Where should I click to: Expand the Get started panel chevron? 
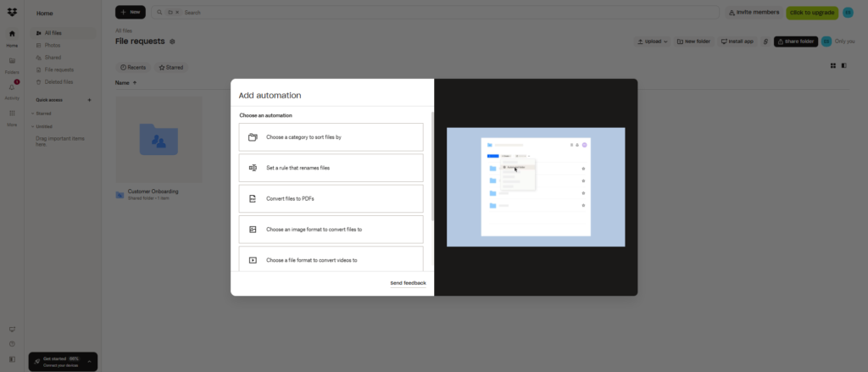click(x=90, y=362)
